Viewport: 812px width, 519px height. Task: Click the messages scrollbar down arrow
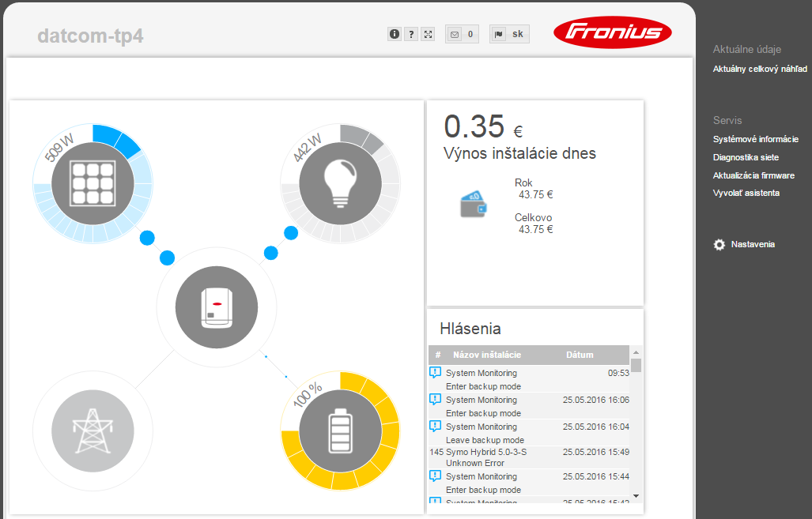coord(636,496)
